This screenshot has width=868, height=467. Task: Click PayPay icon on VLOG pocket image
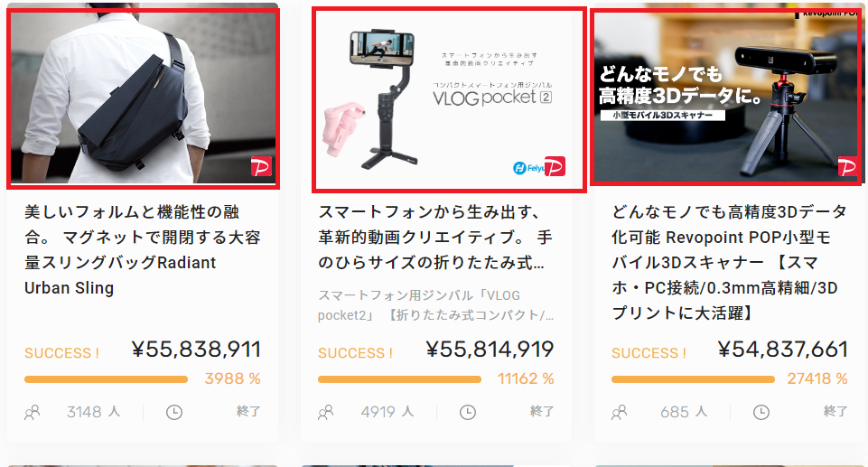tap(555, 166)
